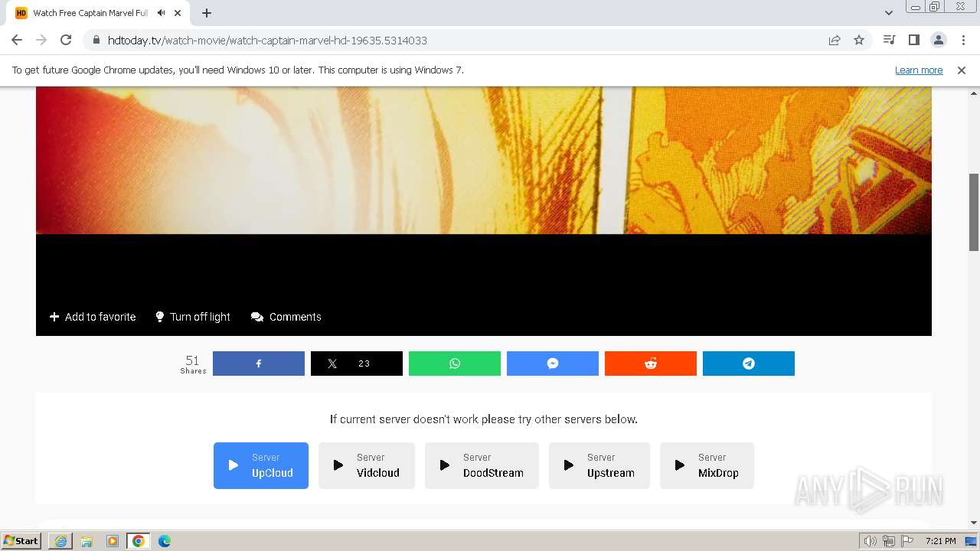View site security lock icon
The height and width of the screenshot is (551, 980).
96,40
